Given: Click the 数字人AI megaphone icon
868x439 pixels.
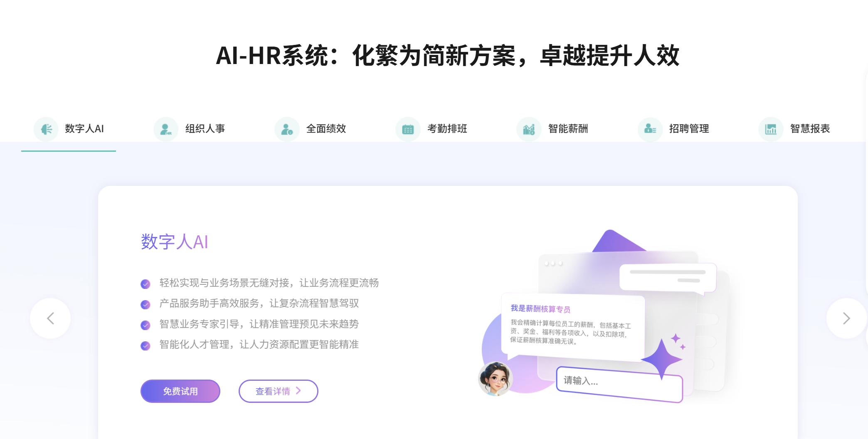Looking at the screenshot, I should [46, 129].
